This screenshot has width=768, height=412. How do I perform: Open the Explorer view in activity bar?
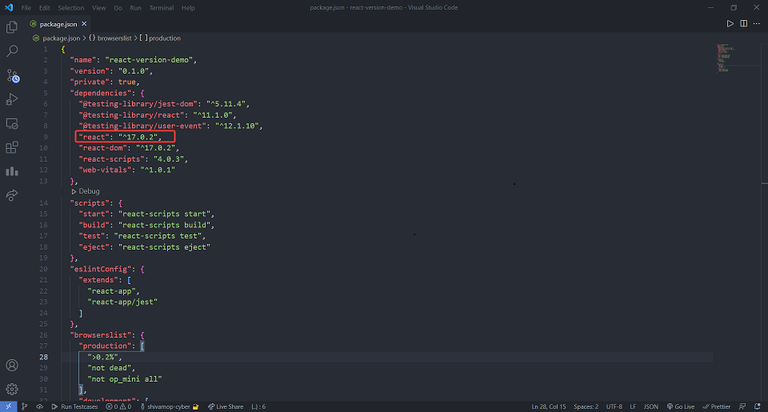tap(12, 25)
